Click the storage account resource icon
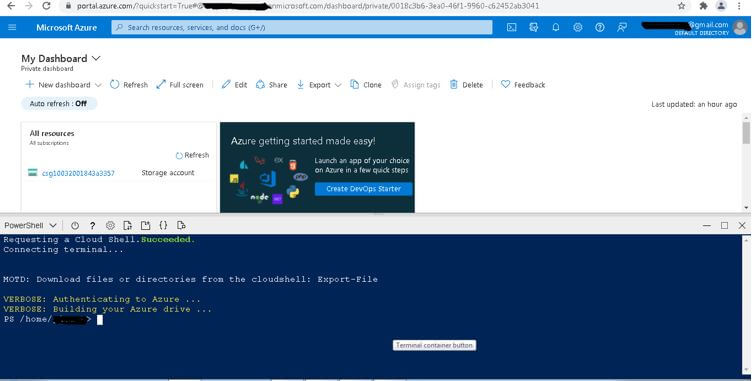Image resolution: width=756 pixels, height=381 pixels. point(33,173)
